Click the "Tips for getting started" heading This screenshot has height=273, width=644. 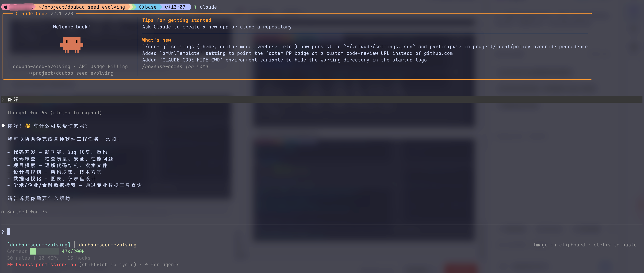pyautogui.click(x=177, y=20)
